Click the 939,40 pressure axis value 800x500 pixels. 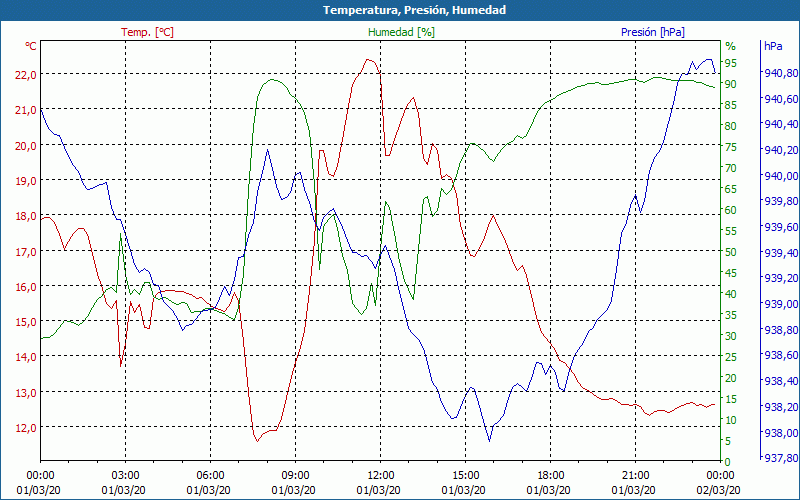781,253
